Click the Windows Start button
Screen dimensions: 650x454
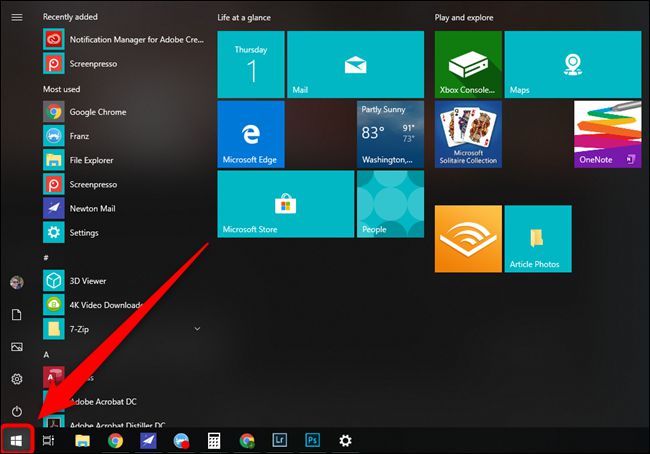click(17, 440)
